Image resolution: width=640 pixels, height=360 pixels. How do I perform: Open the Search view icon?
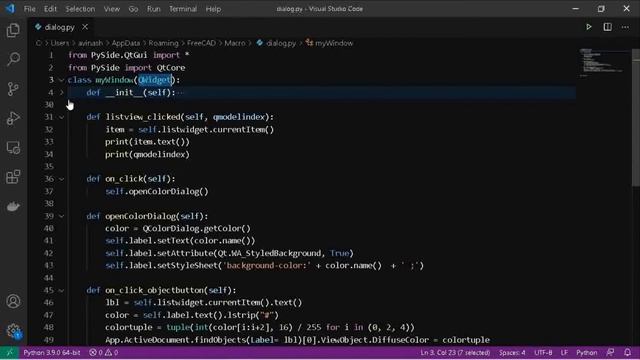click(13, 59)
